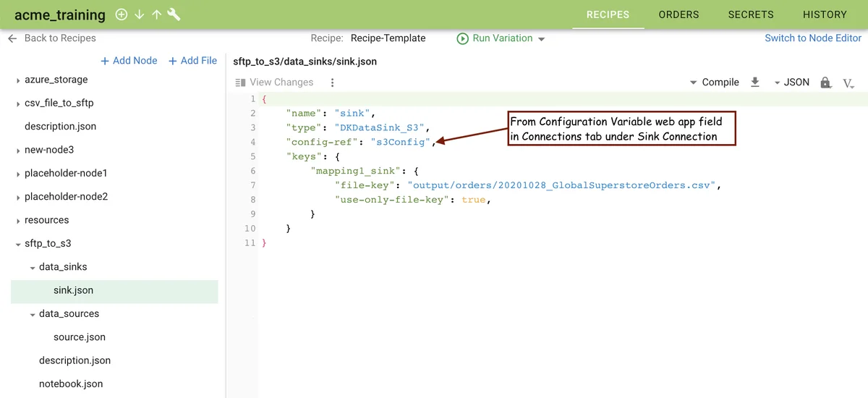The width and height of the screenshot is (868, 398).
Task: Click the download icon next to Compile
Action: [x=755, y=82]
